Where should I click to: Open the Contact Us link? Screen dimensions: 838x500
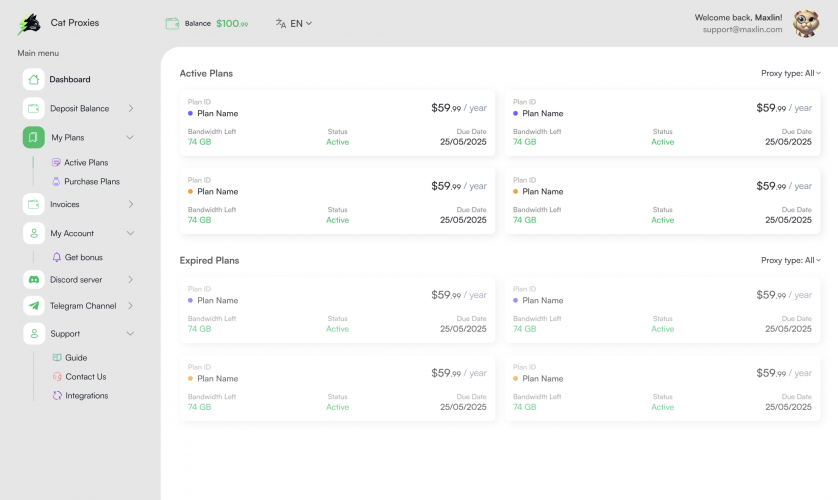tap(86, 377)
